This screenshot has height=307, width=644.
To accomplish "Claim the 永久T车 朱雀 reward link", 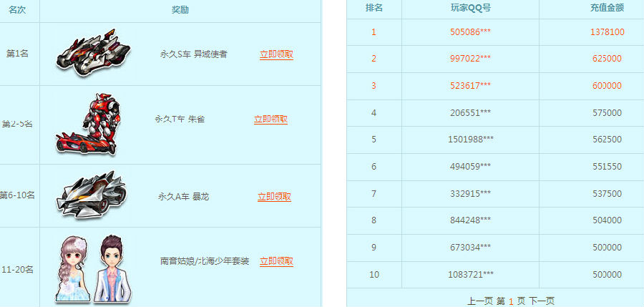I will 270,120.
